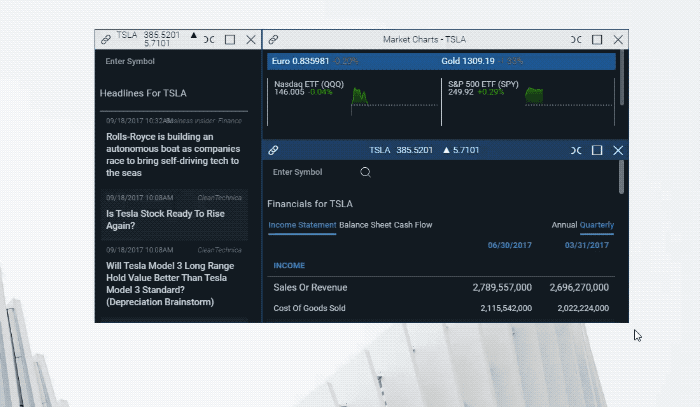700x407 pixels.
Task: Open the Cash Flow tab
Action: click(413, 225)
